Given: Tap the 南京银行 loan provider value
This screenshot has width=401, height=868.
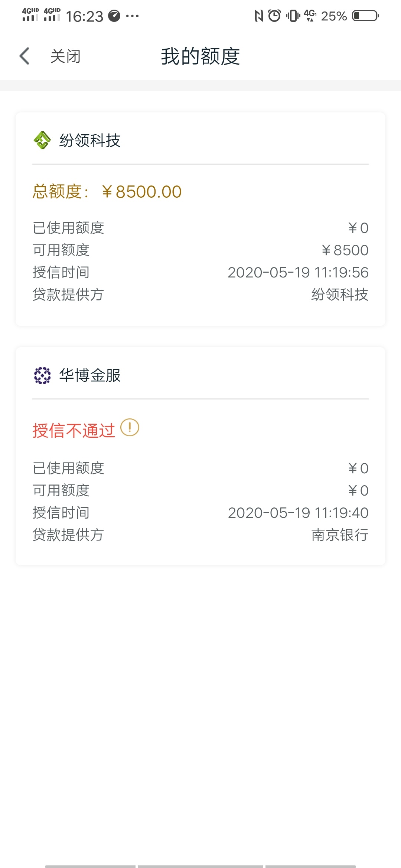Looking at the screenshot, I should pyautogui.click(x=340, y=535).
